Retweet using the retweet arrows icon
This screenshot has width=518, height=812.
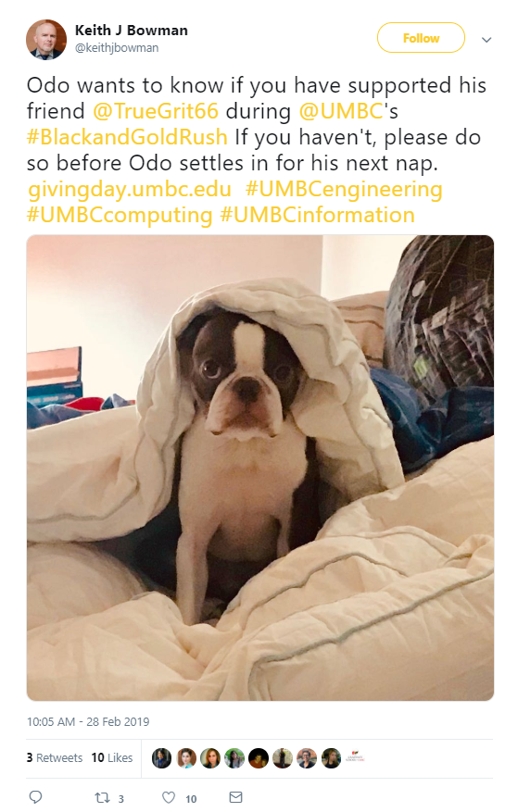[102, 797]
